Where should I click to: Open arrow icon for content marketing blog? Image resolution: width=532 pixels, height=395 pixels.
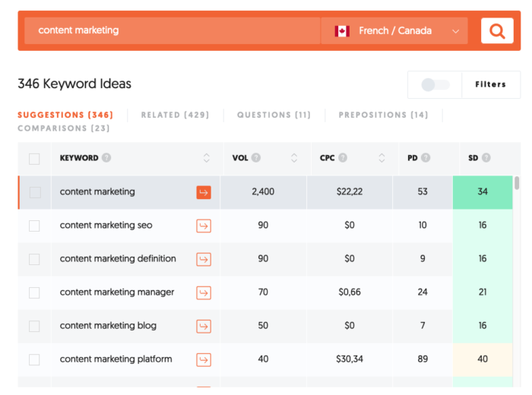pyautogui.click(x=204, y=326)
